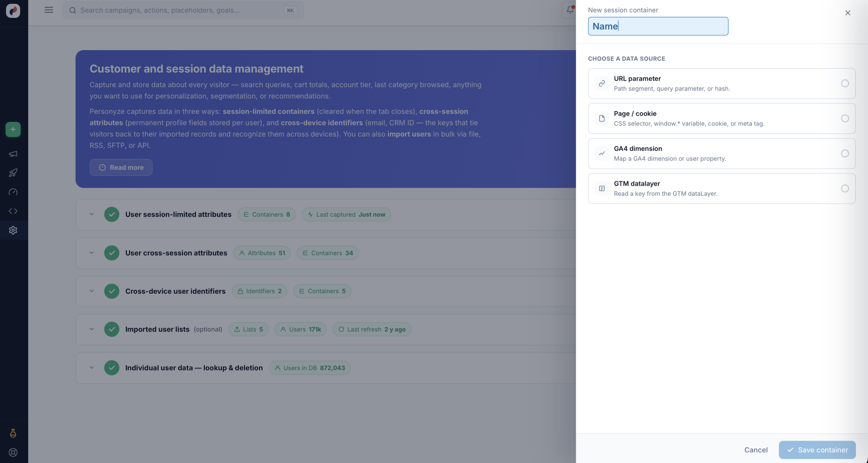Expand Imported user lists section
Screen dimensions: 868x463
(x=92, y=329)
